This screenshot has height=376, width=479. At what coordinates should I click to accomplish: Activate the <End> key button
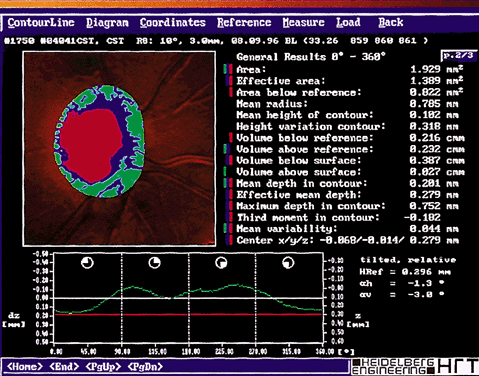[x=64, y=367]
